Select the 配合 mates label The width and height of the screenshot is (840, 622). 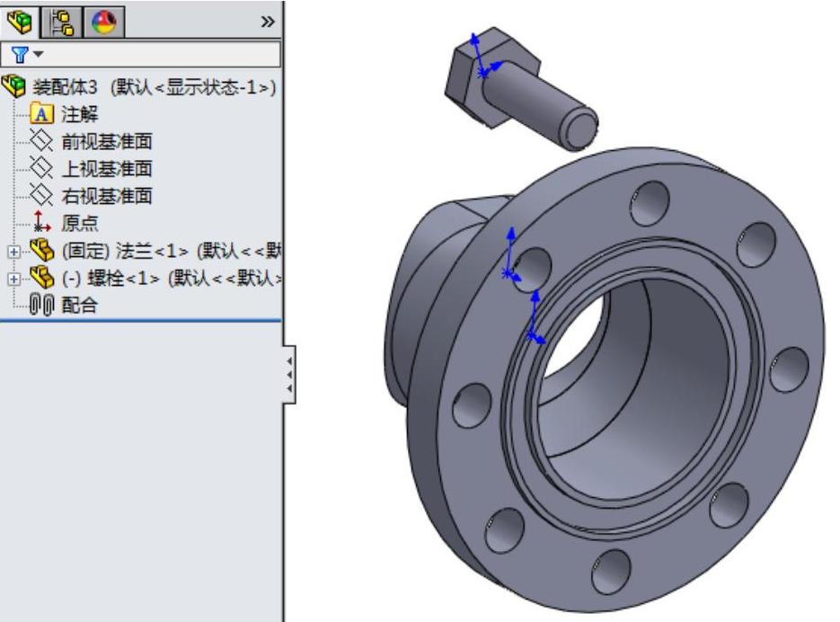tap(80, 306)
